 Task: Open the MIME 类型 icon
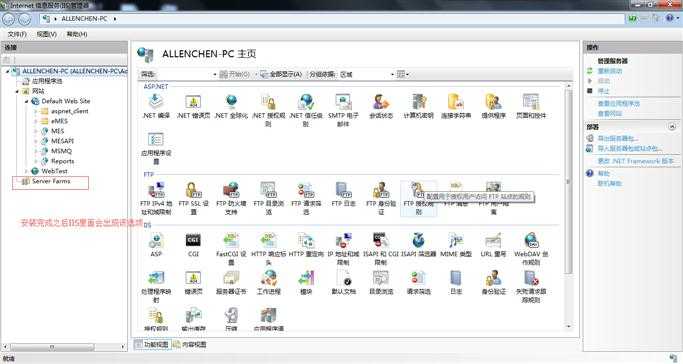click(456, 240)
